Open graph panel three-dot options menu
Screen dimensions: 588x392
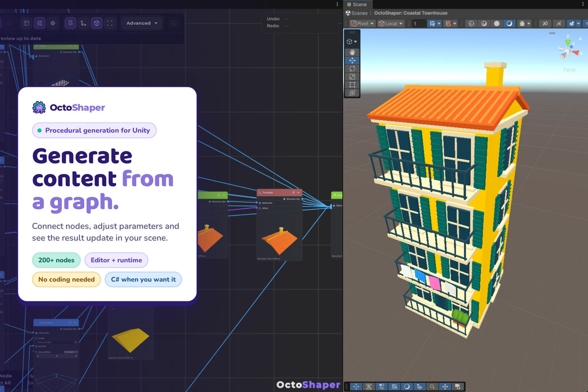[337, 4]
